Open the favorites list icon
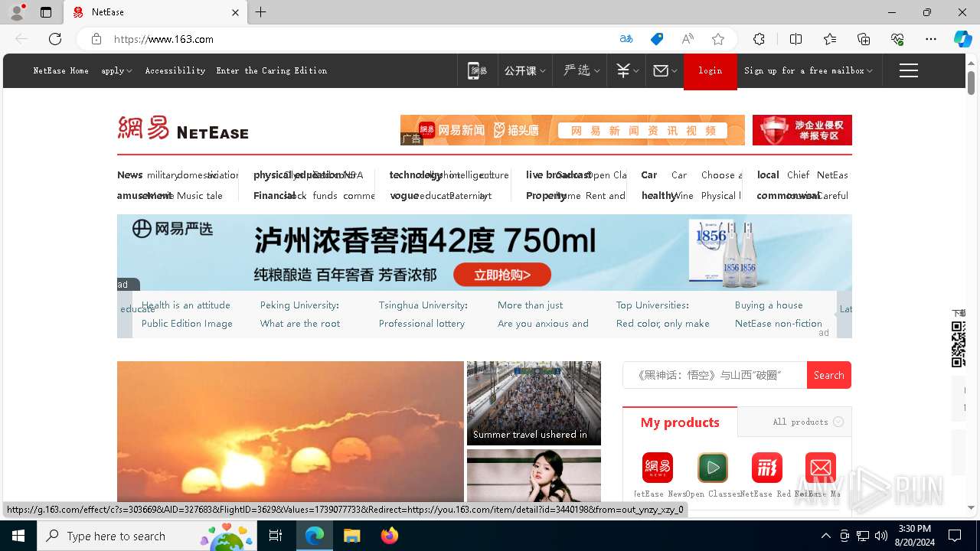Image resolution: width=980 pixels, height=551 pixels. pos(830,39)
